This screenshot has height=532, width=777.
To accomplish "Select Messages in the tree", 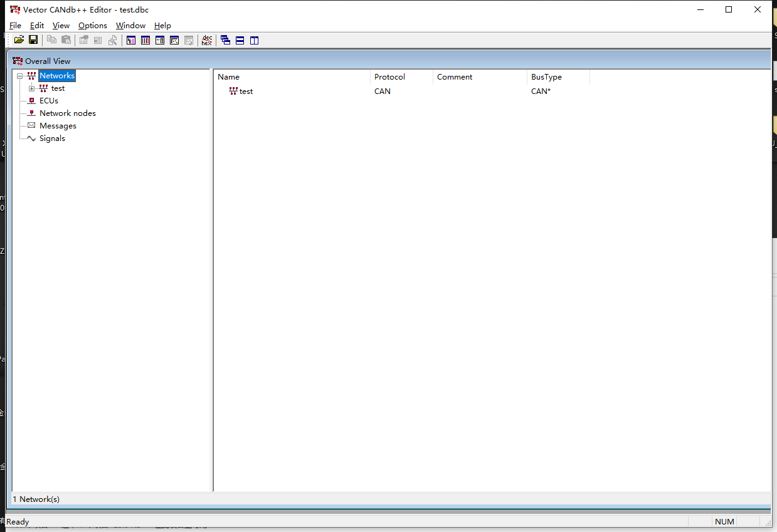I will click(58, 126).
